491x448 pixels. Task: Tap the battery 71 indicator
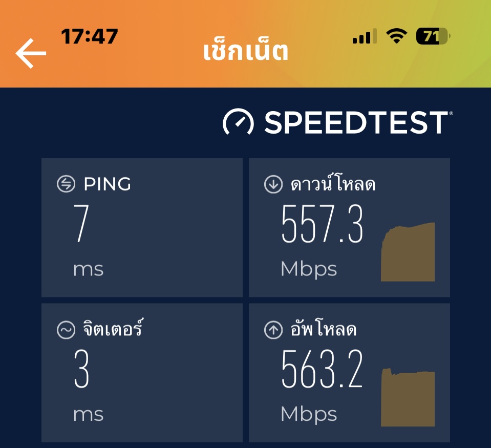(433, 36)
